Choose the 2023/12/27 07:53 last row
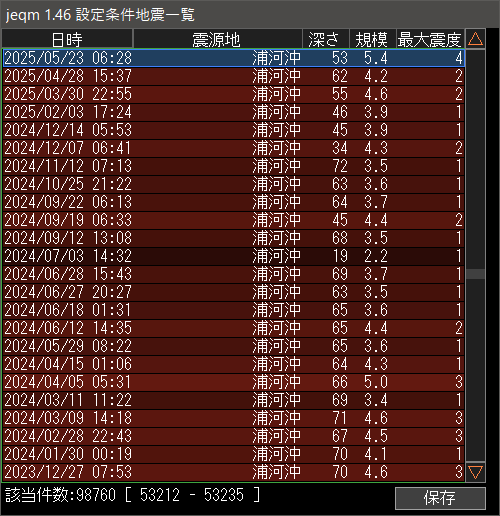 pyautogui.click(x=234, y=472)
